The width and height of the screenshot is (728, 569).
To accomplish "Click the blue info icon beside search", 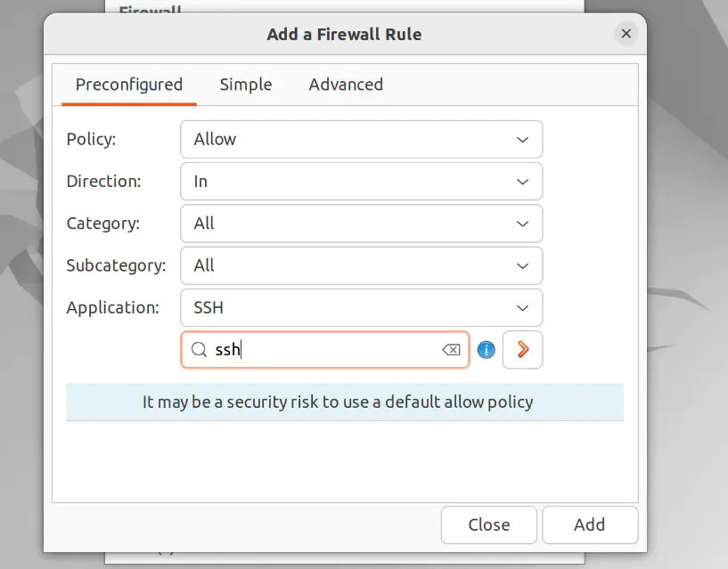I will tap(486, 350).
